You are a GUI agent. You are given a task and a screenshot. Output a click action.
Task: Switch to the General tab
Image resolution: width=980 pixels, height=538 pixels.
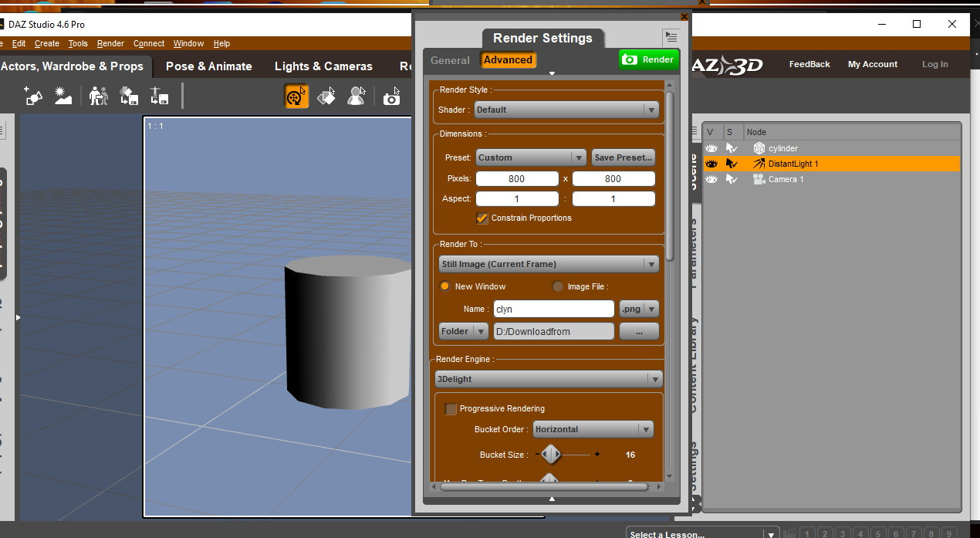[x=450, y=60]
